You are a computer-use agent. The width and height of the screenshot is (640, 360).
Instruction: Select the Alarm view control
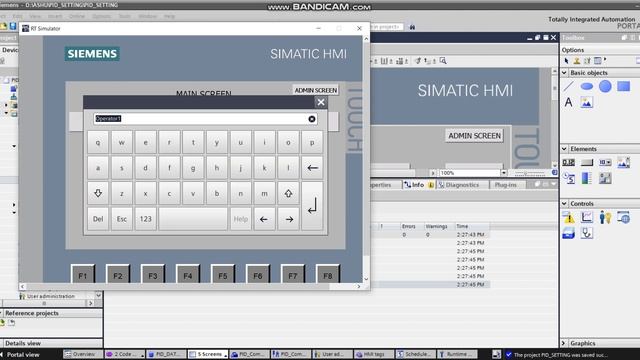coord(569,217)
